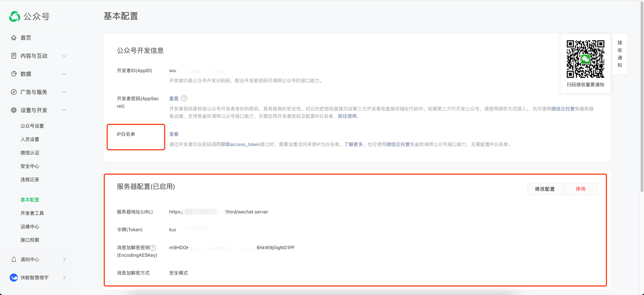Click the 内容与互动 document icon
The image size is (644, 295).
[14, 56]
